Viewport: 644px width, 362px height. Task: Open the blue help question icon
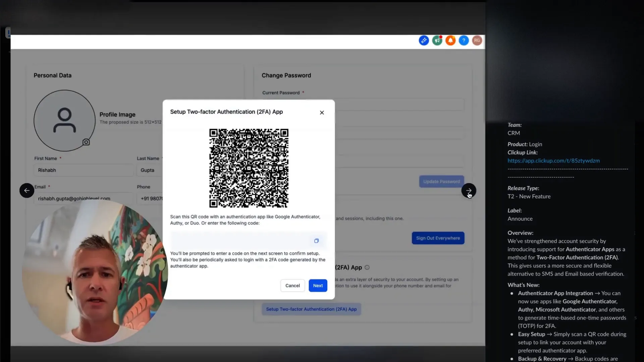[x=464, y=41]
